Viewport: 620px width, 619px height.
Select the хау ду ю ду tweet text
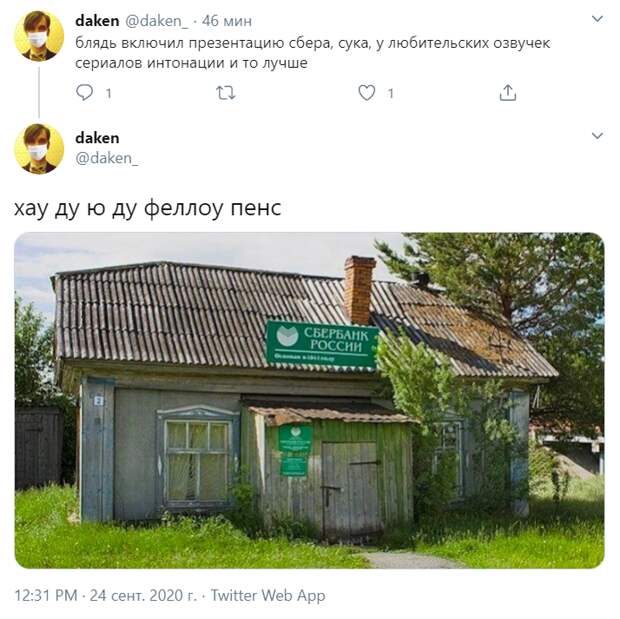(x=147, y=208)
